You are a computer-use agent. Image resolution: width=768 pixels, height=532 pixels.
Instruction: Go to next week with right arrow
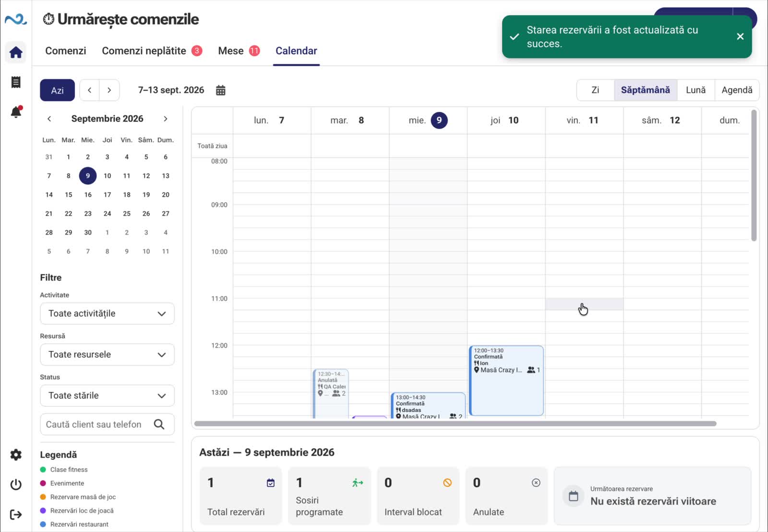pos(109,90)
